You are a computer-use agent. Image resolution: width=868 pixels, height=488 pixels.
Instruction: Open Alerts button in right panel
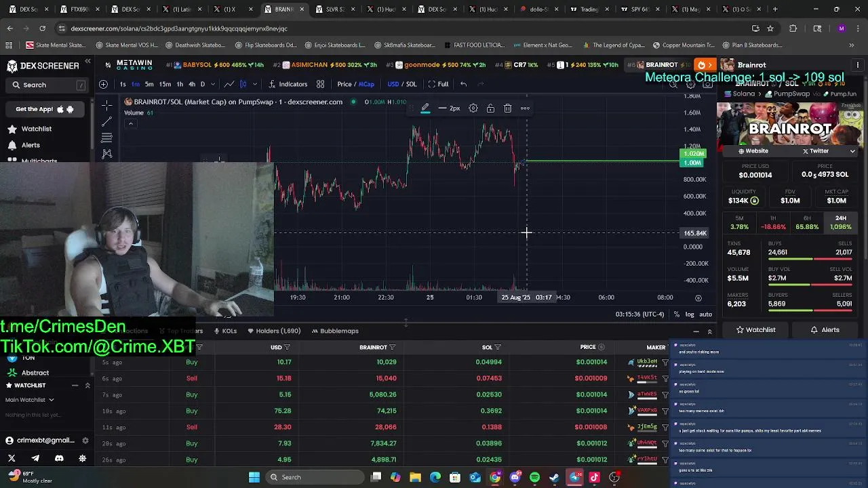tap(825, 330)
